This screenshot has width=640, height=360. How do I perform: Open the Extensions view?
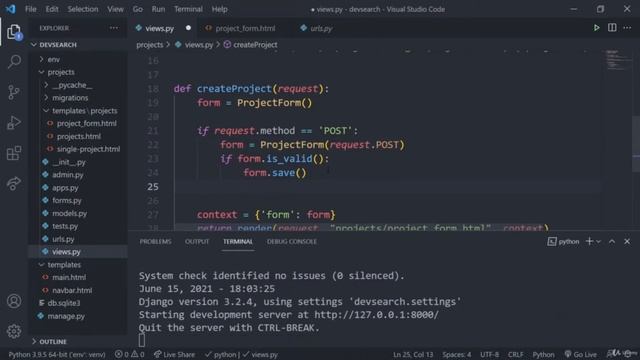(x=14, y=153)
